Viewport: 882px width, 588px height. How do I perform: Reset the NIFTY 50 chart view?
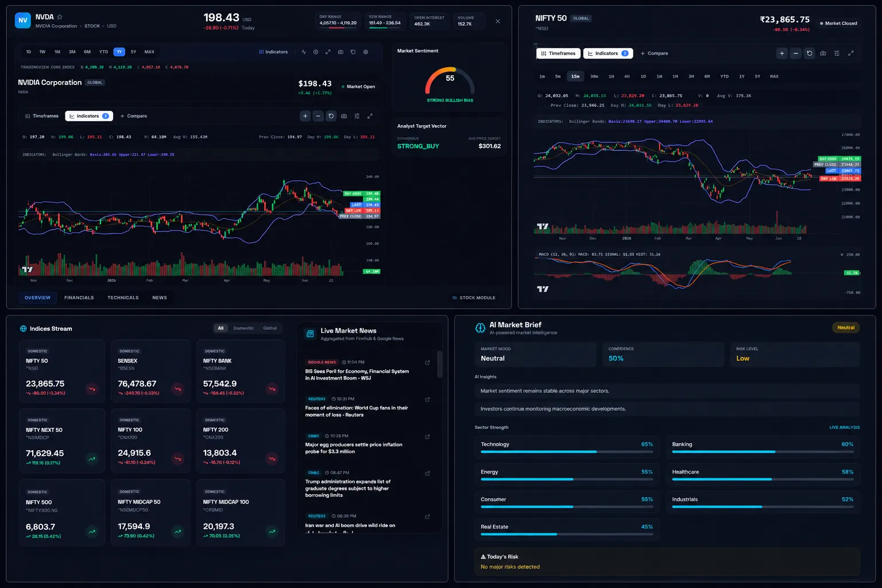810,53
